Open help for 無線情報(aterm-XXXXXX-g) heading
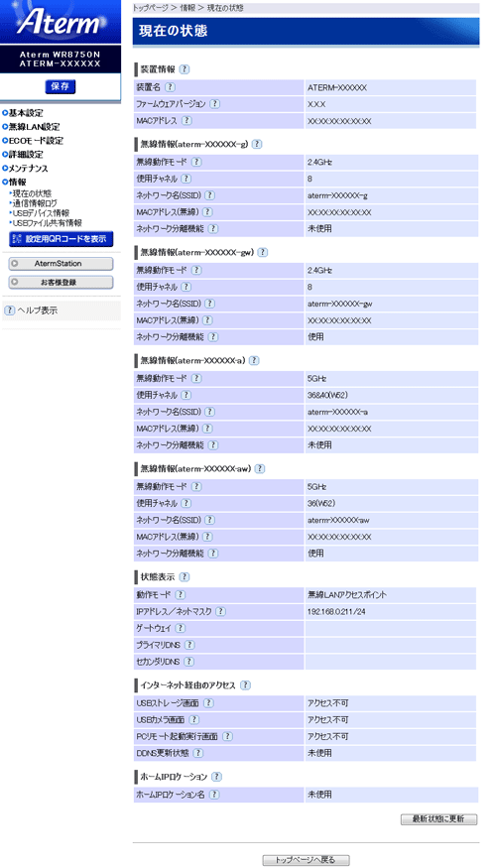 pos(257,145)
